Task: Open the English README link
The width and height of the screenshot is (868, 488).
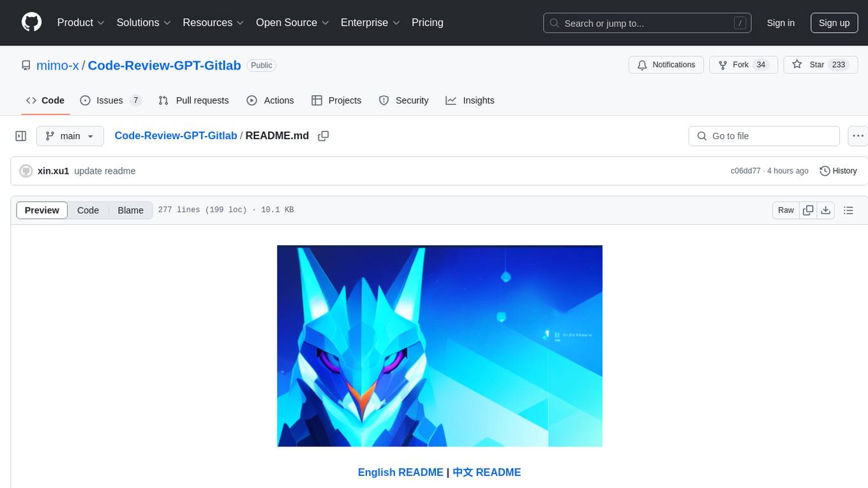Action: point(400,472)
